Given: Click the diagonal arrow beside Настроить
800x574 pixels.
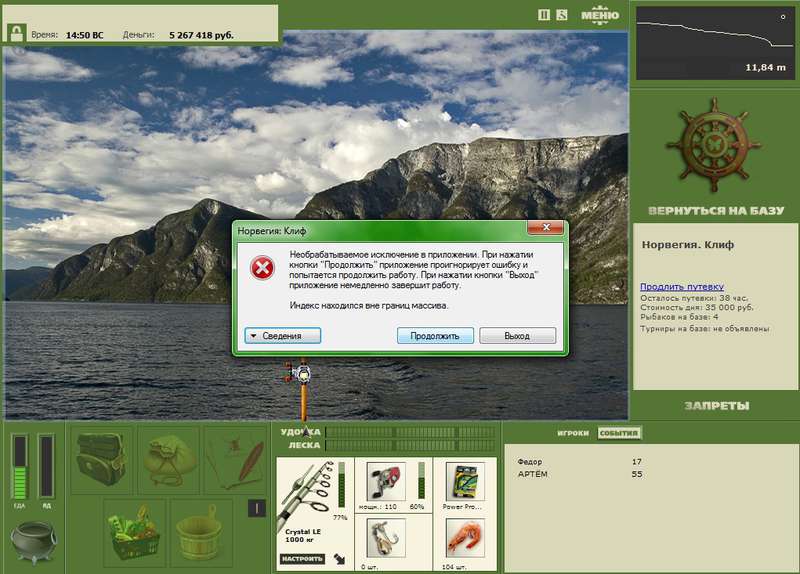Looking at the screenshot, I should pyautogui.click(x=340, y=559).
